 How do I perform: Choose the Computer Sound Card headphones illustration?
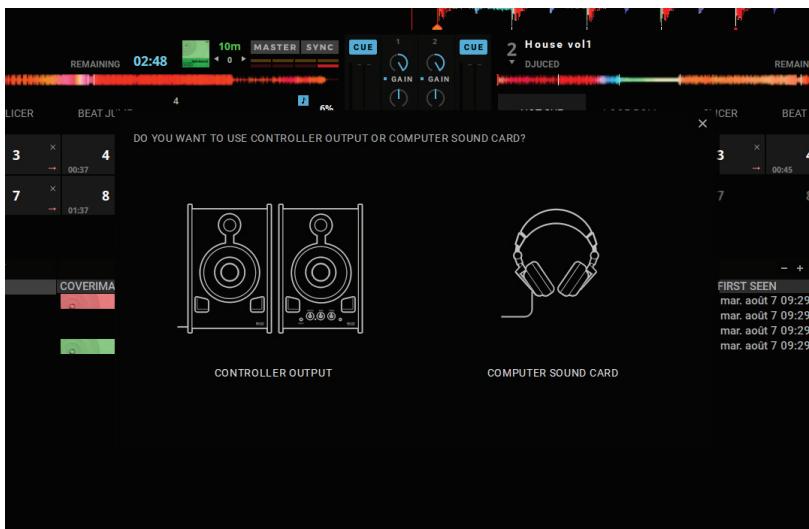pos(551,263)
